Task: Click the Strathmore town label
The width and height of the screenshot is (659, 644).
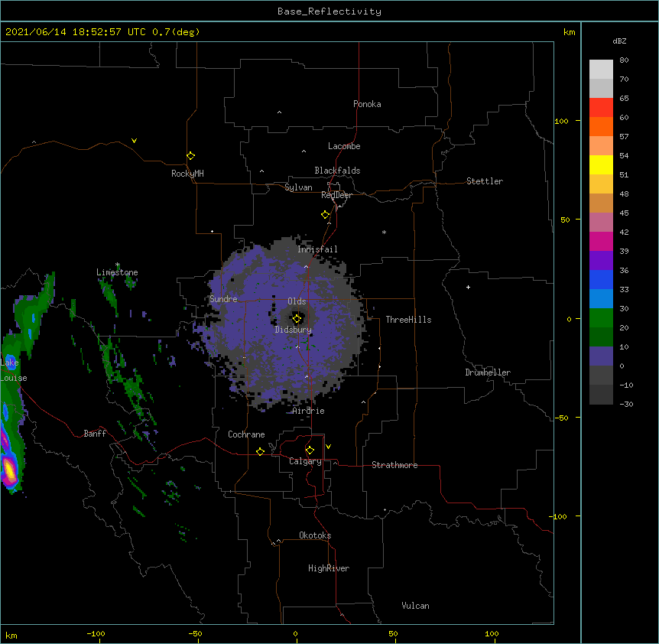Action: tap(394, 465)
